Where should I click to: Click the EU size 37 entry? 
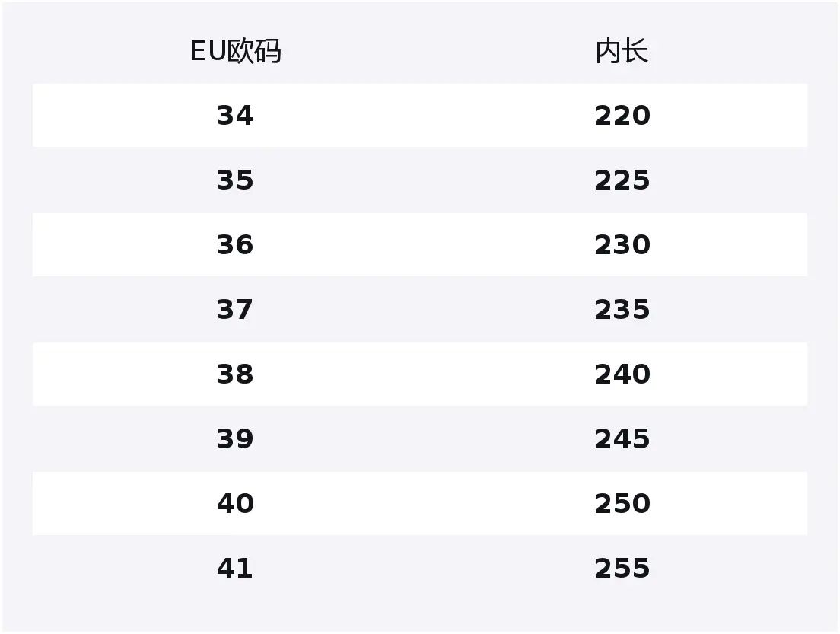(235, 310)
